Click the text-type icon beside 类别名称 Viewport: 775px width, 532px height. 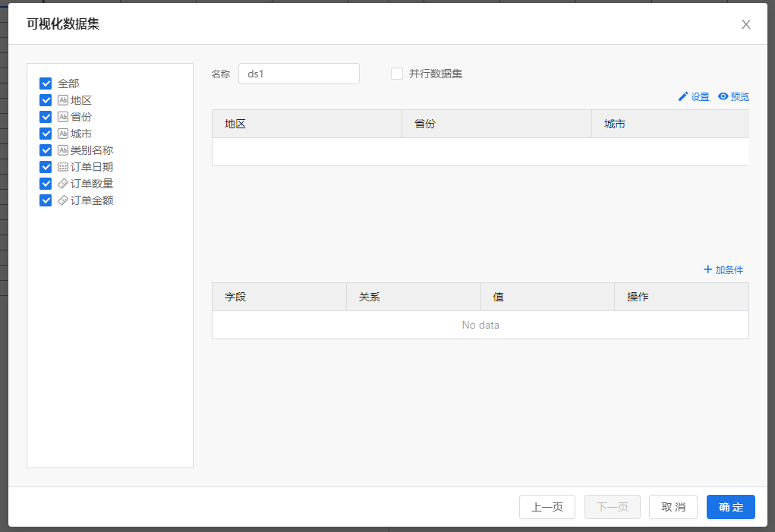click(63, 150)
